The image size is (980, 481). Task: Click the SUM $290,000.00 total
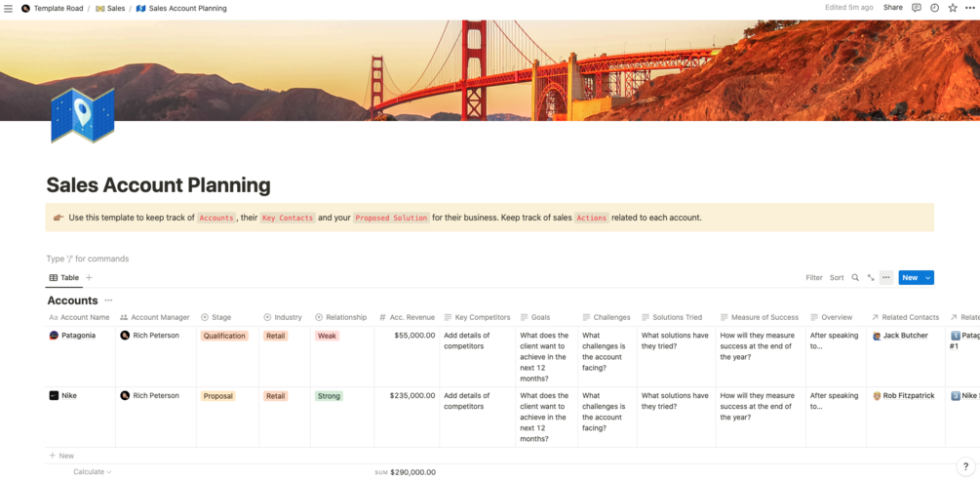pos(406,473)
